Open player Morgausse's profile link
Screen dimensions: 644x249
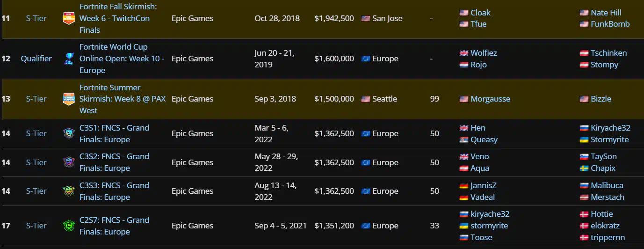pyautogui.click(x=490, y=99)
